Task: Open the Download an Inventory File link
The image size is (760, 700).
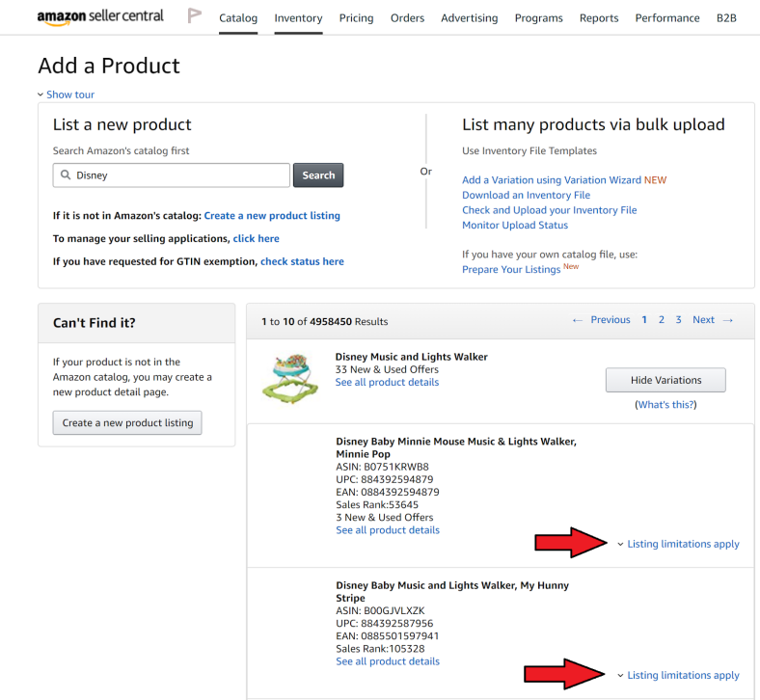Action: click(x=526, y=195)
